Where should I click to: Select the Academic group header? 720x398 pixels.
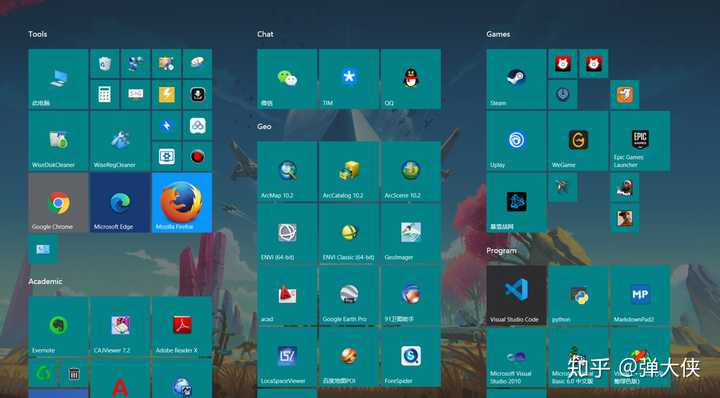[x=45, y=281]
